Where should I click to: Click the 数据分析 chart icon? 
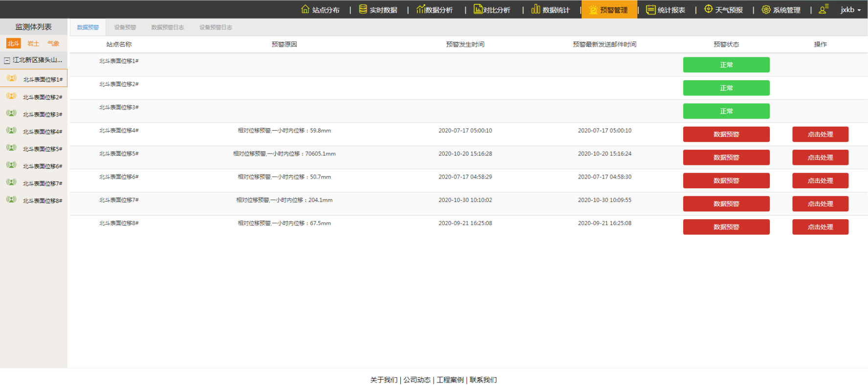pyautogui.click(x=420, y=9)
